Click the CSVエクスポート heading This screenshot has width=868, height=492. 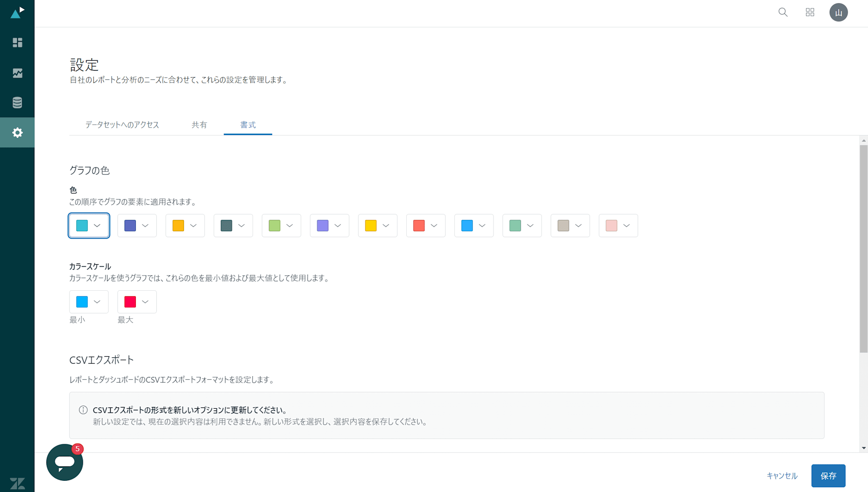coord(102,360)
